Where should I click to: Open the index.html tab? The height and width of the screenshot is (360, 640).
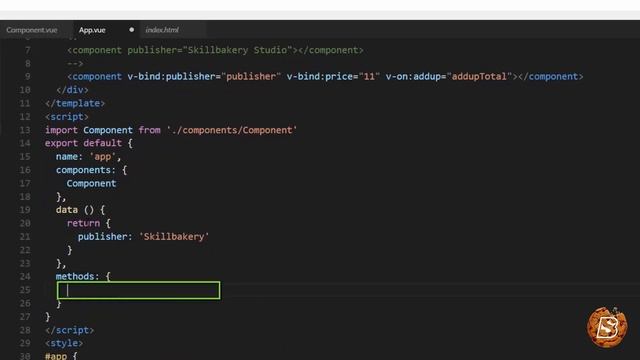(x=162, y=30)
